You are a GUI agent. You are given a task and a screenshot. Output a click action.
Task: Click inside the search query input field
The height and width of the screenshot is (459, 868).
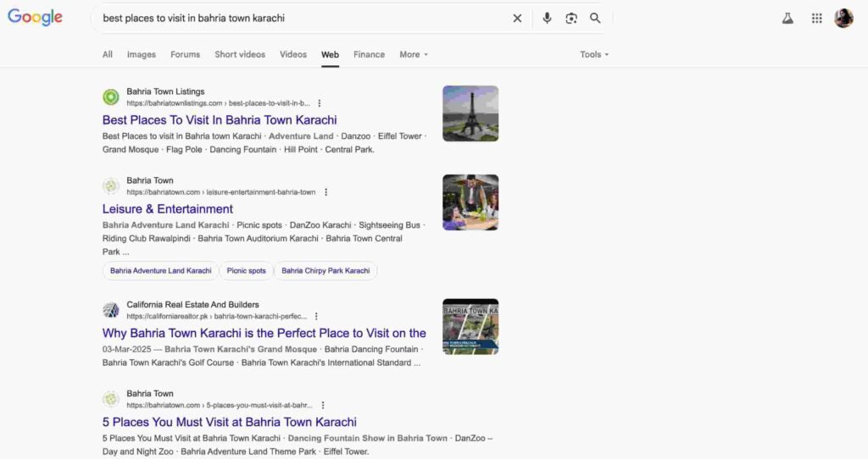click(x=302, y=19)
